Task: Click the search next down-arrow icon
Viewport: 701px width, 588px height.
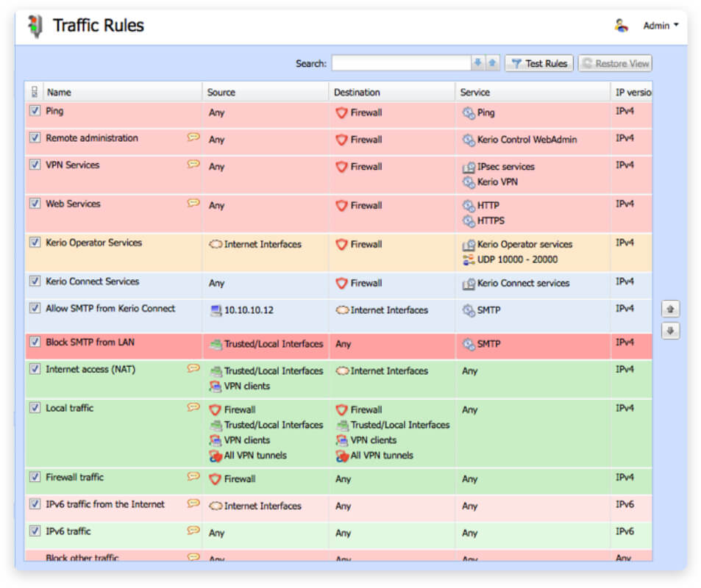Action: tap(478, 62)
